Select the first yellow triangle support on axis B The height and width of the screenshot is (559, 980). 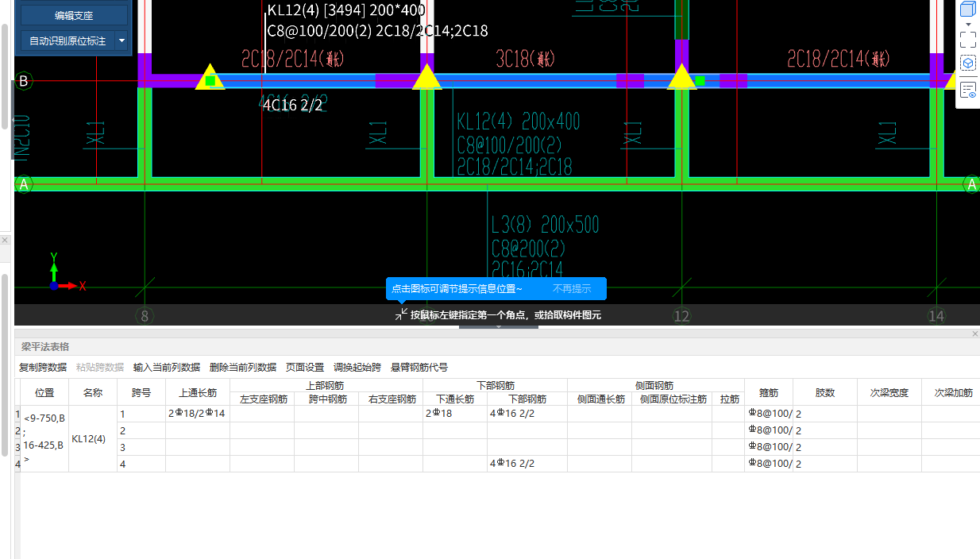pyautogui.click(x=210, y=77)
